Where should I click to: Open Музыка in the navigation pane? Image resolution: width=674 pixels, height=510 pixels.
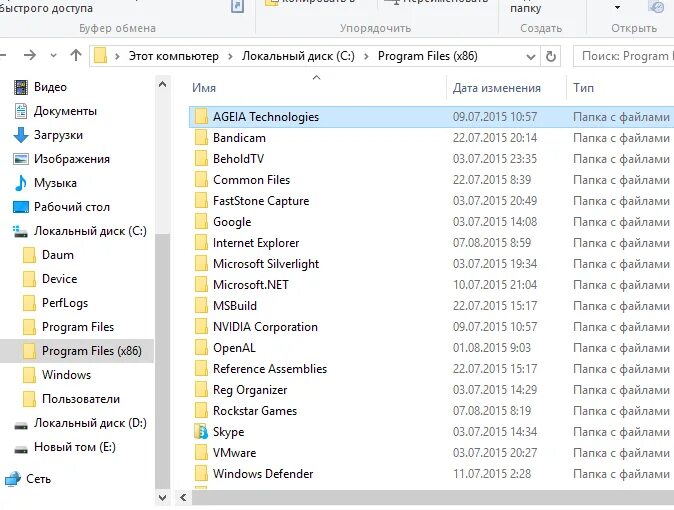click(45, 183)
